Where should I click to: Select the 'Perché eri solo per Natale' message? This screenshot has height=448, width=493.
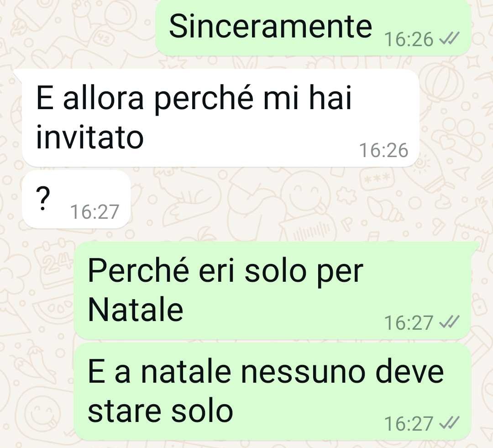pyautogui.click(x=273, y=291)
